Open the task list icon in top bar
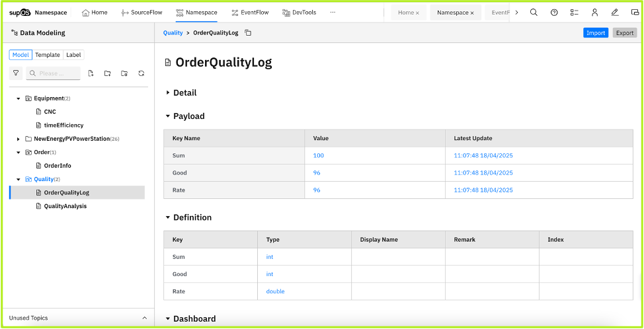This screenshot has width=644, height=329. coord(574,13)
